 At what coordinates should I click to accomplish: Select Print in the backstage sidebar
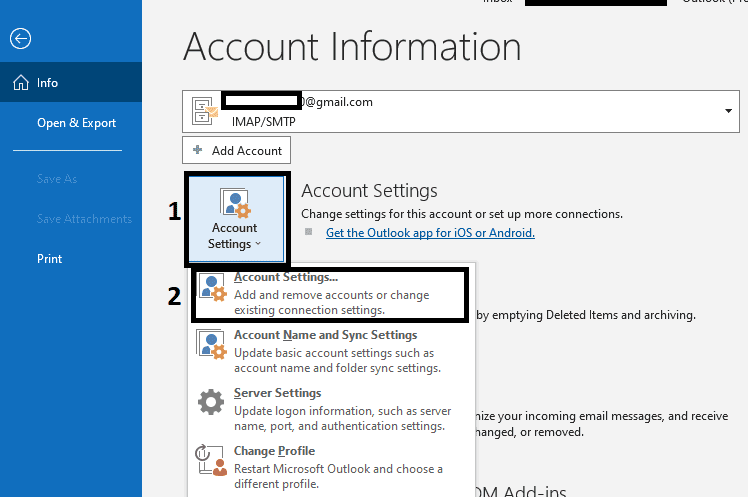tap(50, 258)
